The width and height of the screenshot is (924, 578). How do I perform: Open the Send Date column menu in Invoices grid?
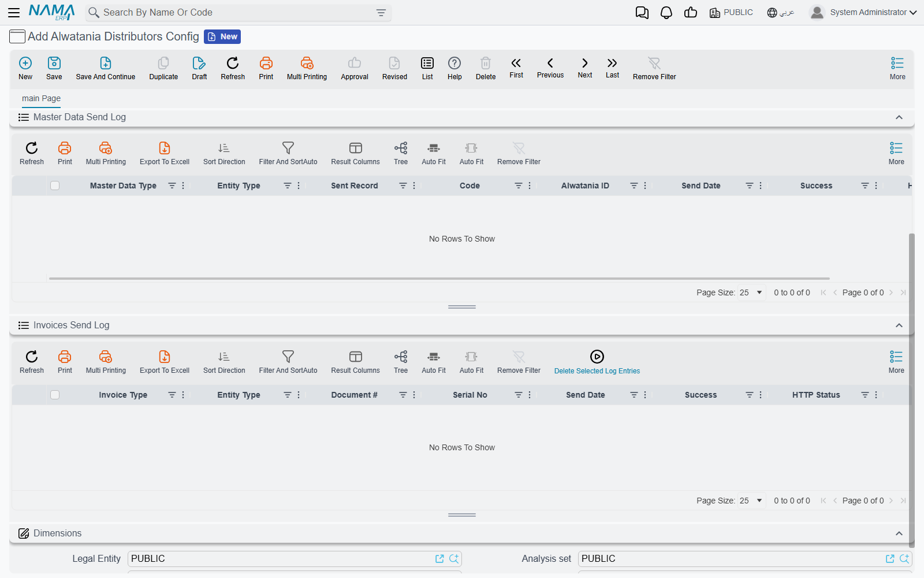coord(645,395)
